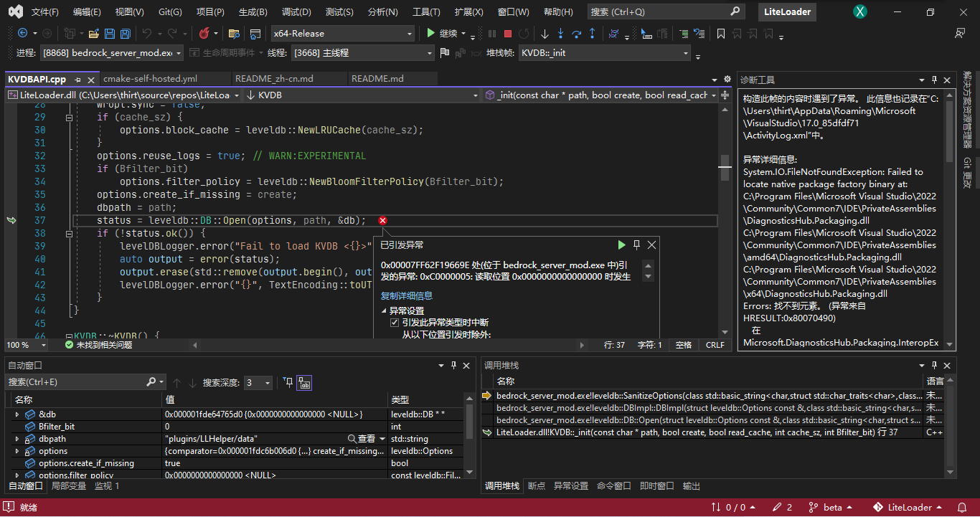The image size is (980, 517).
Task: Collapse the code block at line 38
Action: [x=69, y=233]
